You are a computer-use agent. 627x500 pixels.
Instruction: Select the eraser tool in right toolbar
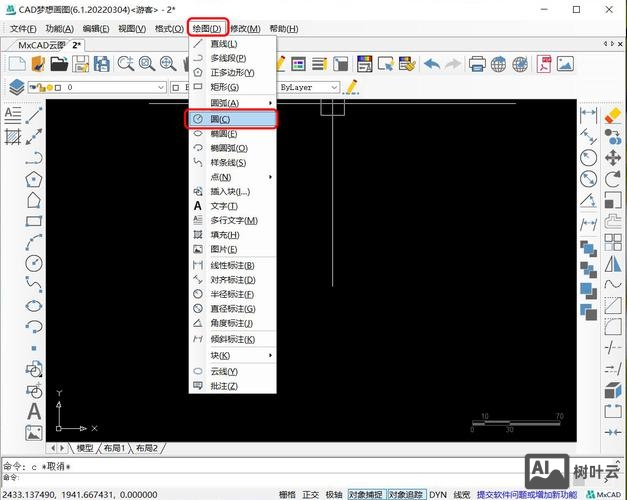613,115
